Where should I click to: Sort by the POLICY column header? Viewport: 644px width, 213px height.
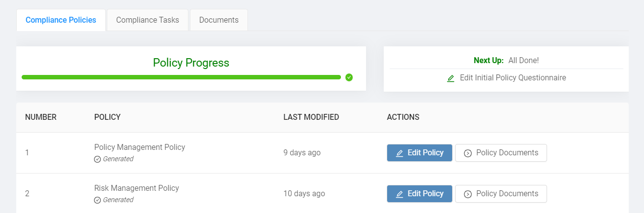(x=107, y=117)
